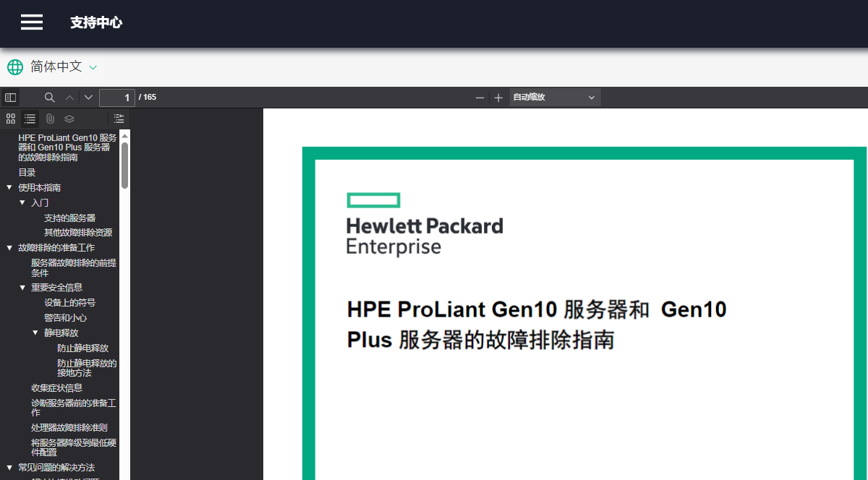
Task: Jump to 目录 in the outline
Action: click(x=27, y=173)
